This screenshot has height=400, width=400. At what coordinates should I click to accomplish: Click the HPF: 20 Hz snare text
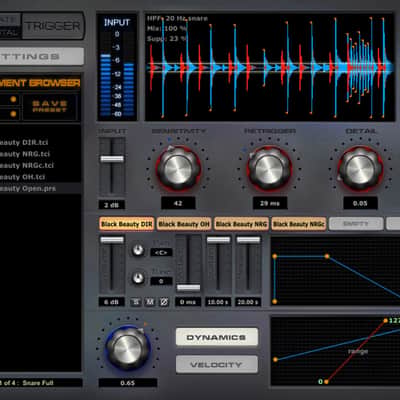(x=177, y=18)
